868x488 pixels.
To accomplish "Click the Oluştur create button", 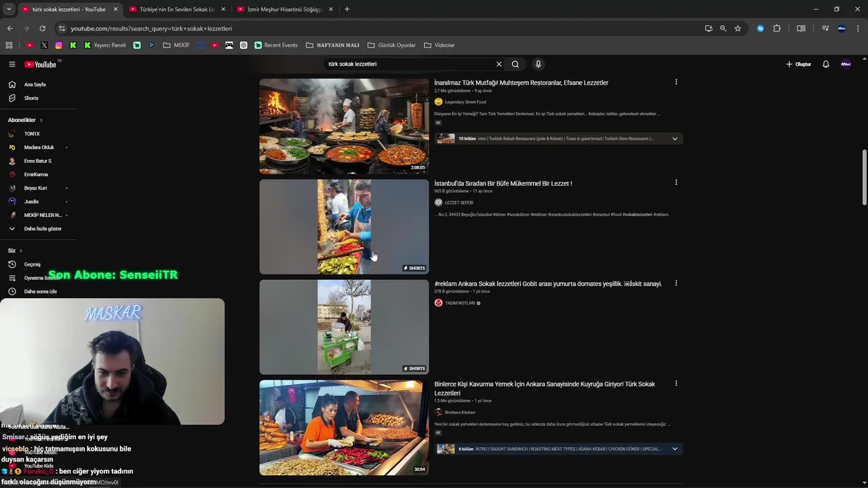I will pyautogui.click(x=798, y=64).
